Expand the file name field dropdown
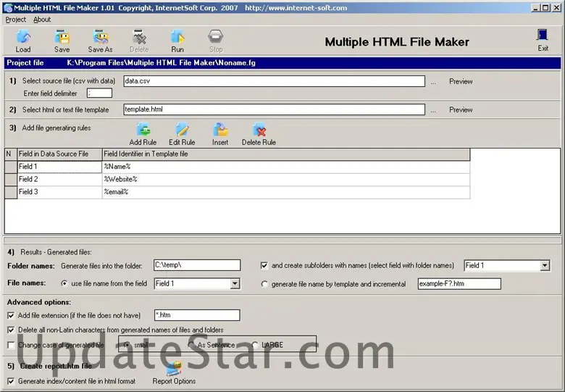Image resolution: width=565 pixels, height=392 pixels. 235,284
